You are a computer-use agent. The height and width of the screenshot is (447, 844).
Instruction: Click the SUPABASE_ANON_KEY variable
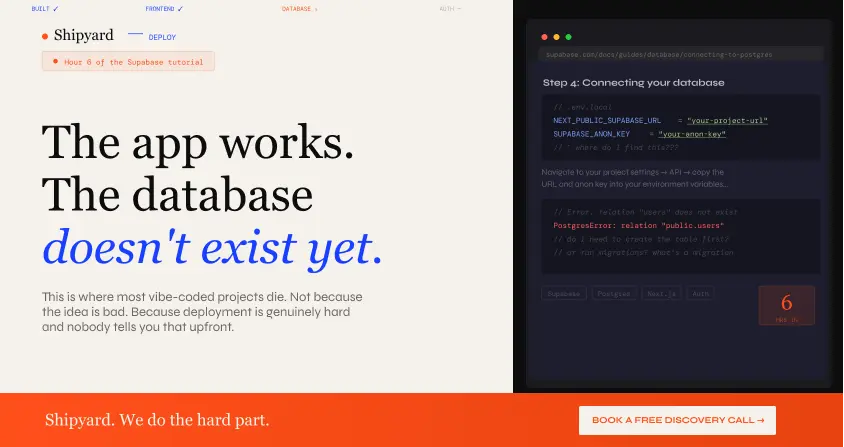[592, 134]
